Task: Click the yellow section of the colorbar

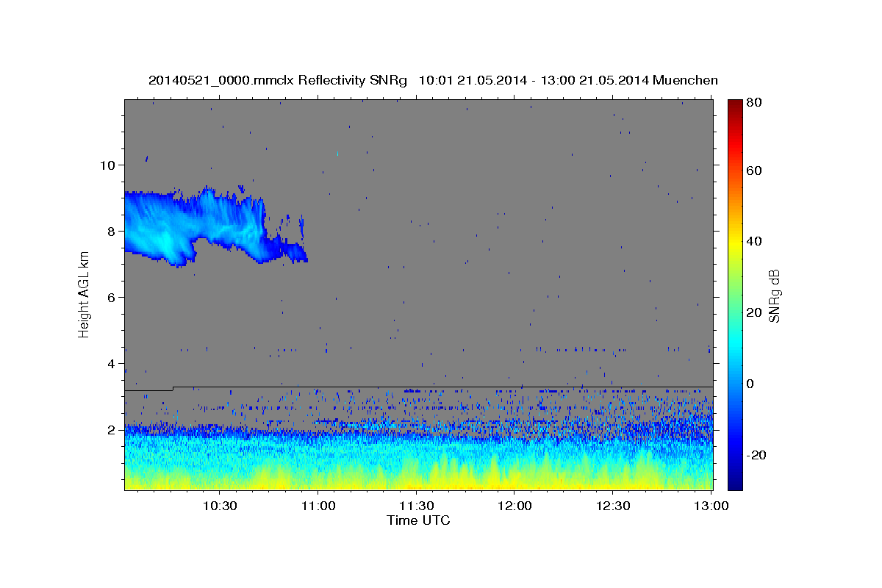Action: 735,243
